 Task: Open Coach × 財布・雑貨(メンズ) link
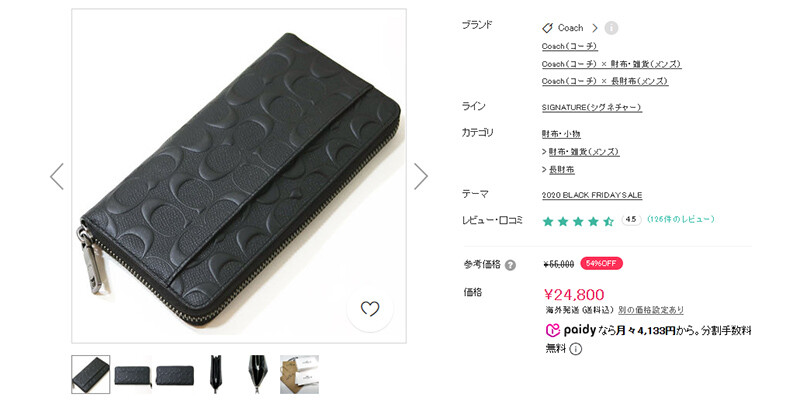[611, 64]
